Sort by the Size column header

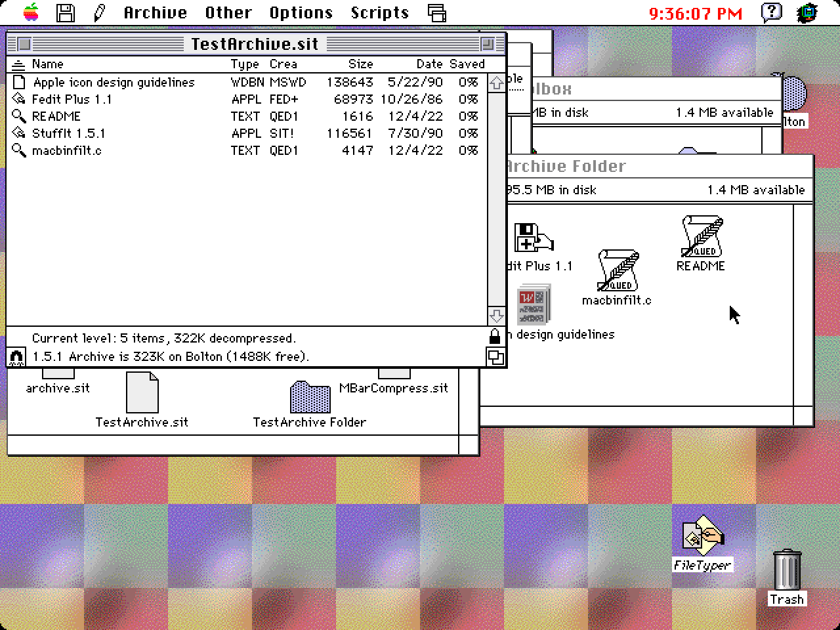pos(360,64)
